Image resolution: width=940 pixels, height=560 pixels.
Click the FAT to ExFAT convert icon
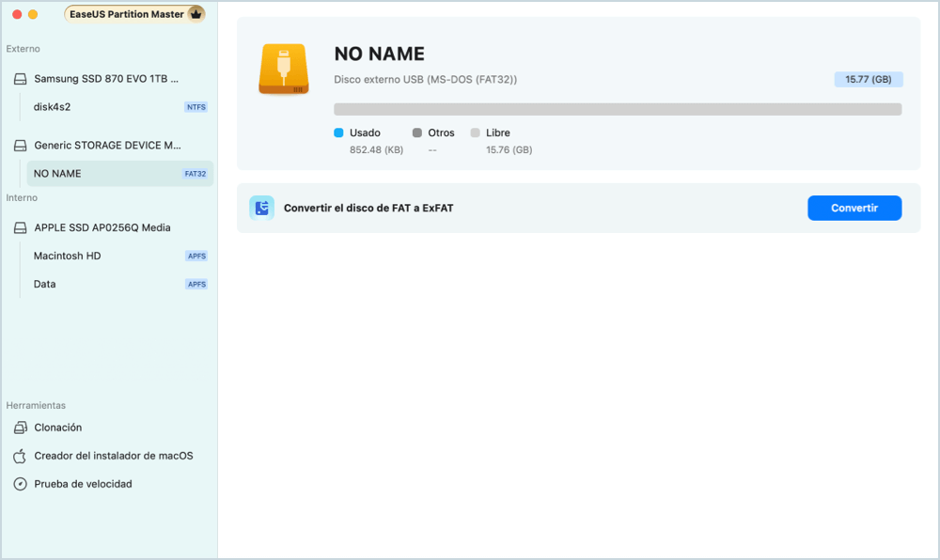[262, 208]
